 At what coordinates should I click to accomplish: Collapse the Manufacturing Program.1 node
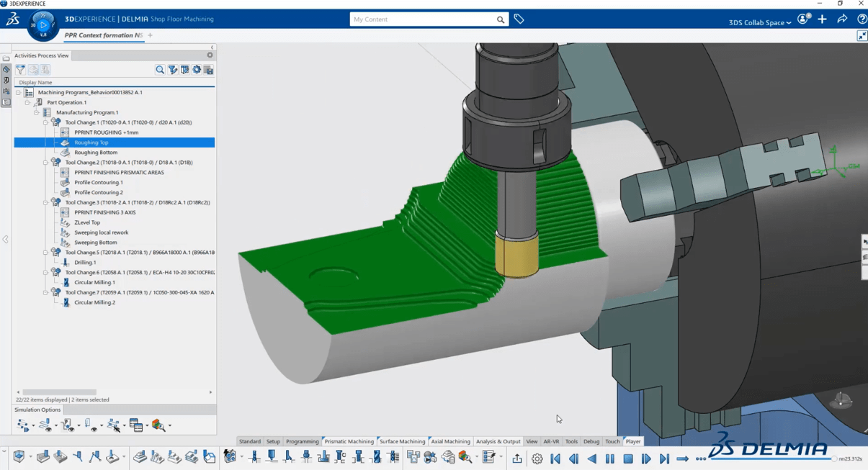pyautogui.click(x=37, y=112)
